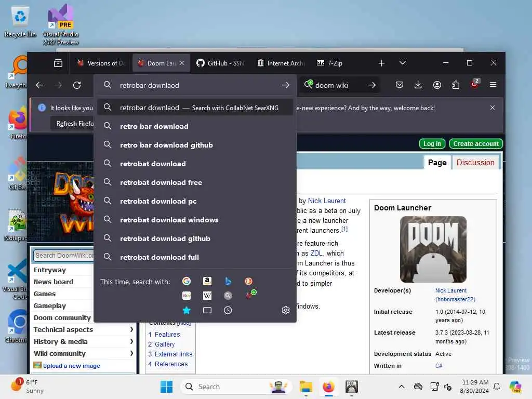Choose suggestion 'retrobat download free'
The height and width of the screenshot is (399, 532).
click(x=195, y=182)
